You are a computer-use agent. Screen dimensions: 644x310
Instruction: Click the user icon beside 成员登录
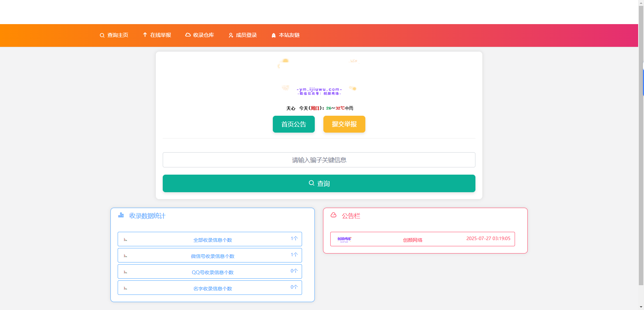(x=231, y=35)
